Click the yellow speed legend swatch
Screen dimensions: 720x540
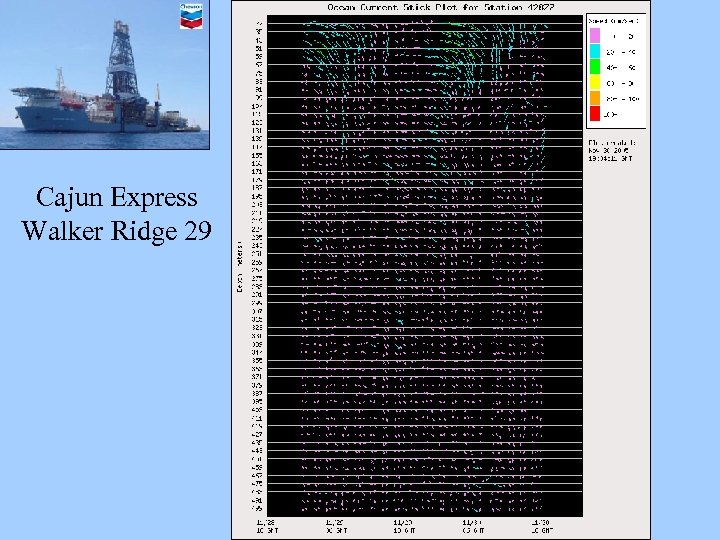pos(595,83)
